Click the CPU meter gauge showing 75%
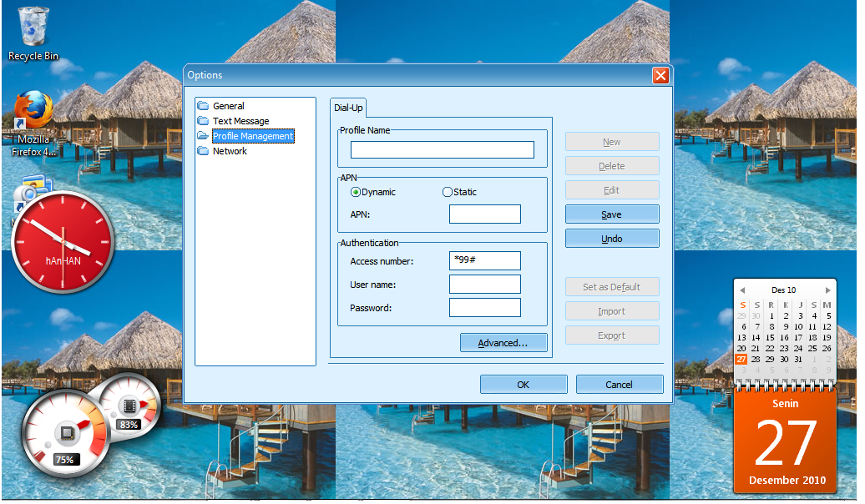This screenshot has width=865, height=504. (x=64, y=433)
